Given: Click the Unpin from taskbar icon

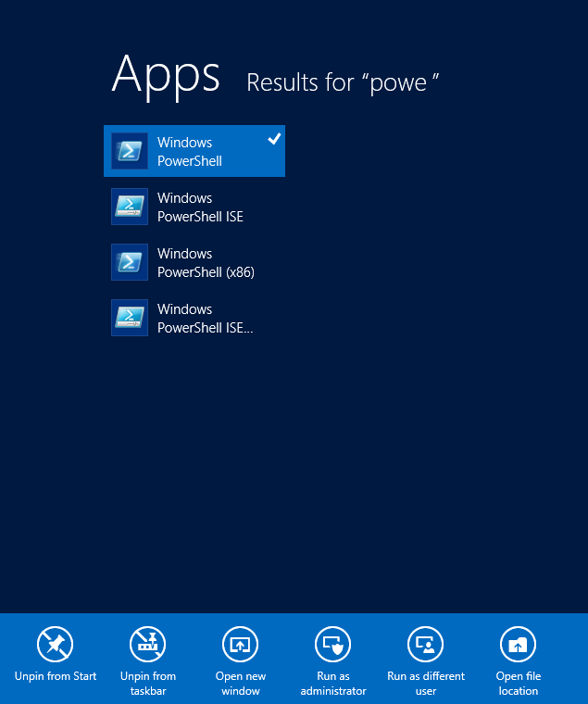Looking at the screenshot, I should click(147, 645).
